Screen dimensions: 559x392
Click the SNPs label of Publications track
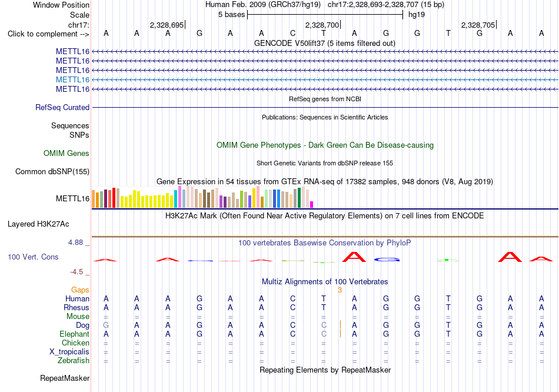coord(79,135)
